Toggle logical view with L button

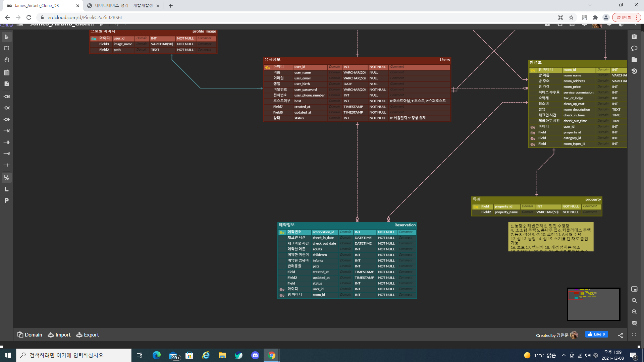coord(6,189)
